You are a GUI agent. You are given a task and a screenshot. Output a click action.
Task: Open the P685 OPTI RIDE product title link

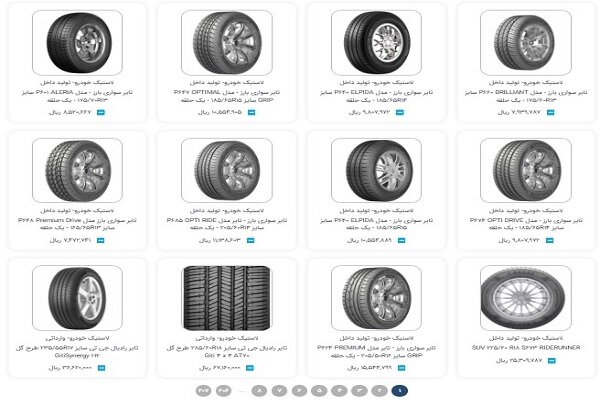click(227, 224)
